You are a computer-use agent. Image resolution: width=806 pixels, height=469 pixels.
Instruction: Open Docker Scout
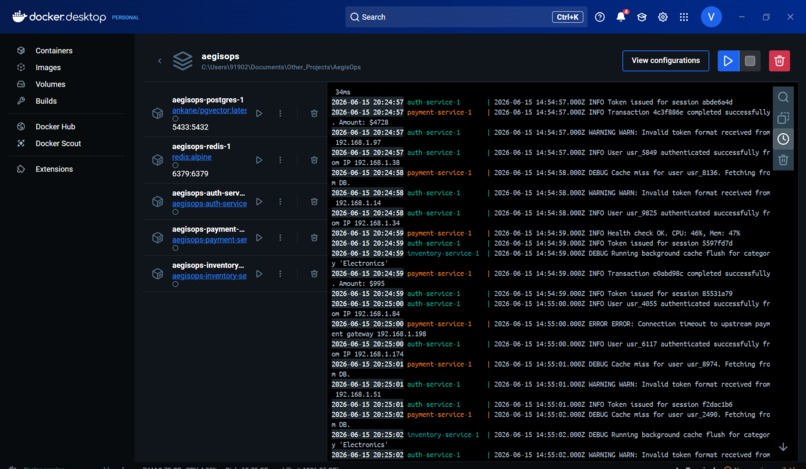tap(58, 143)
